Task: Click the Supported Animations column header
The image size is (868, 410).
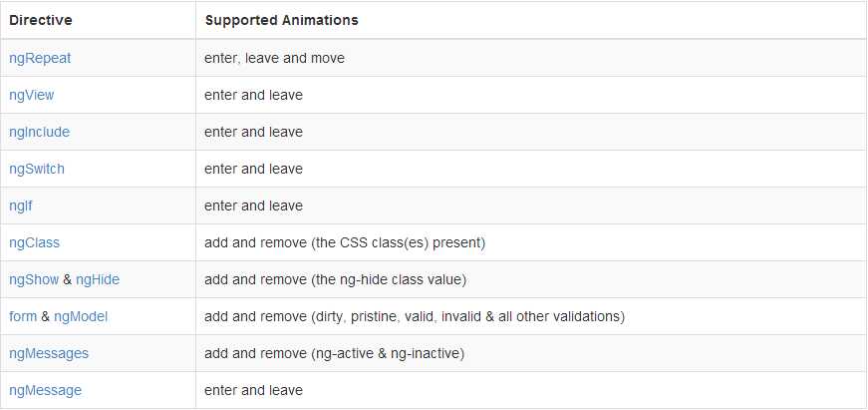Action: [x=282, y=21]
